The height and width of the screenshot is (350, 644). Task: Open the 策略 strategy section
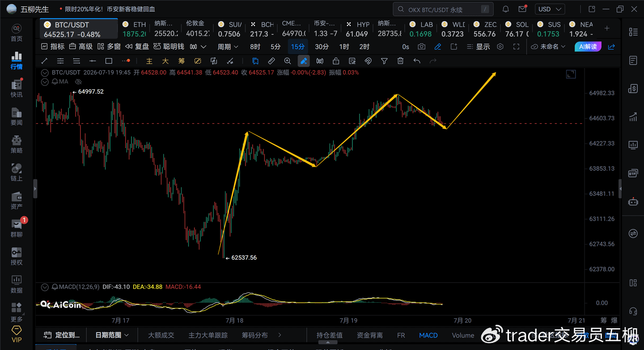pos(17,144)
